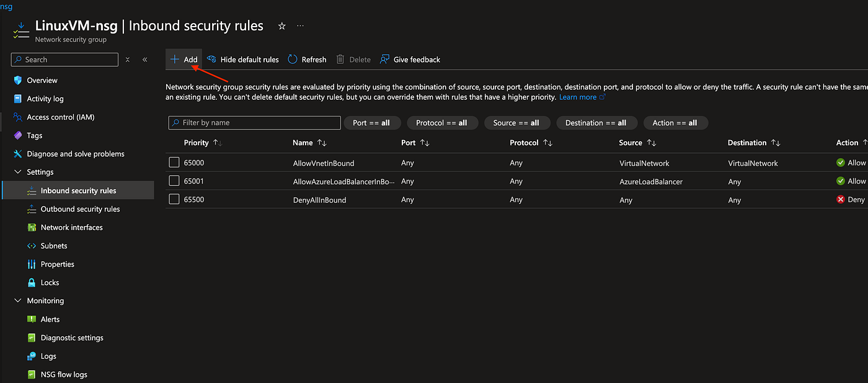Open Subnets page
The width and height of the screenshot is (868, 383).
click(x=54, y=246)
